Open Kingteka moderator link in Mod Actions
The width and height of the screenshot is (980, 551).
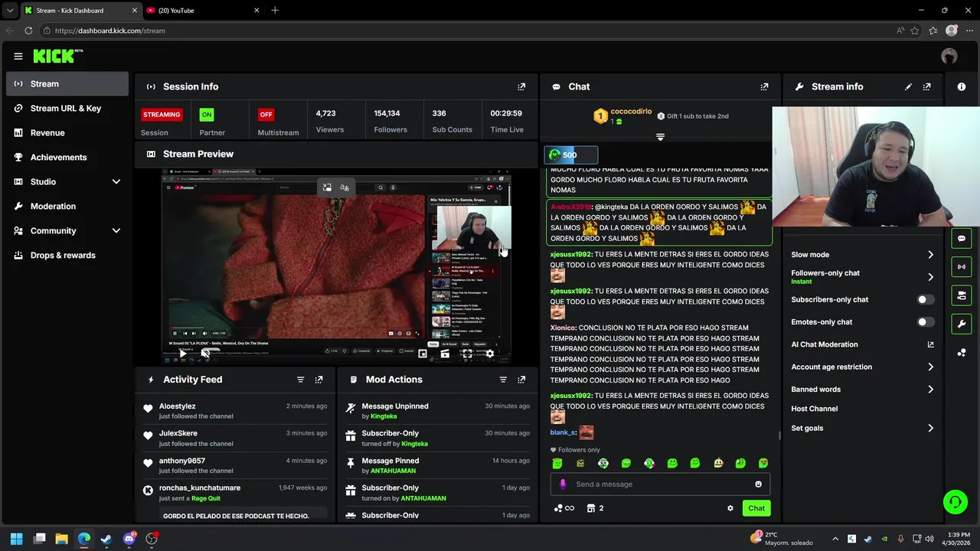point(384,416)
